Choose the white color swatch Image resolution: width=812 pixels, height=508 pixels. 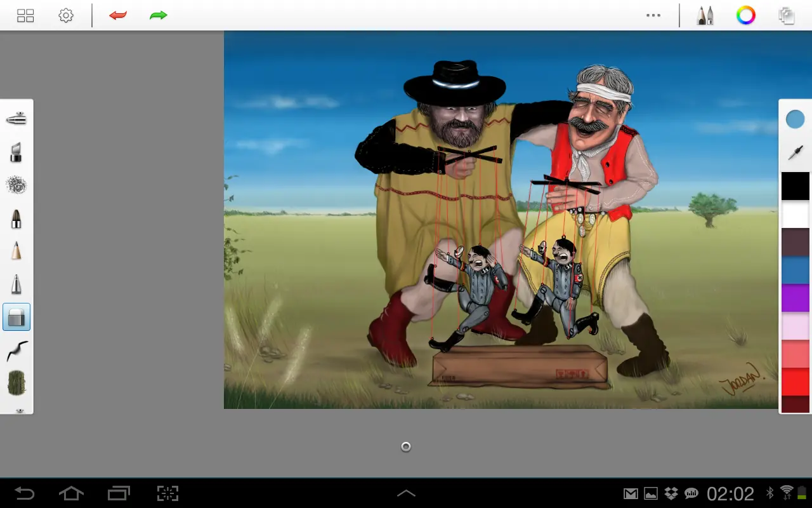click(x=796, y=215)
